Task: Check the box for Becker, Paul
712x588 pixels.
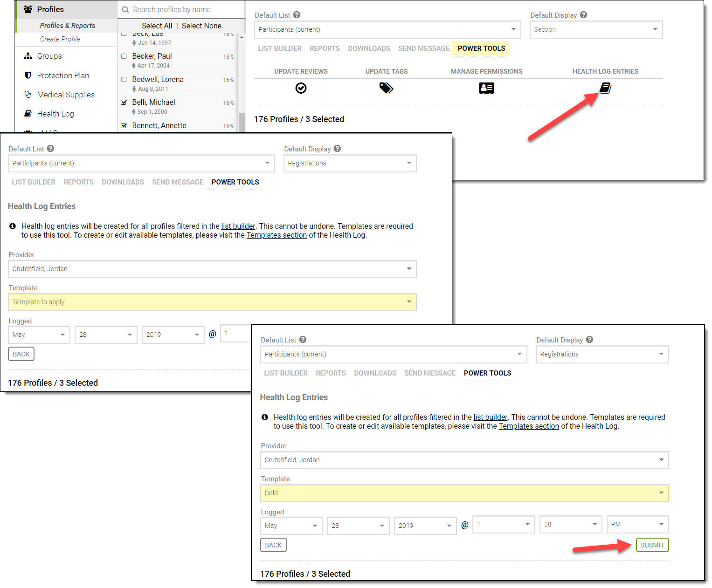Action: (x=124, y=56)
